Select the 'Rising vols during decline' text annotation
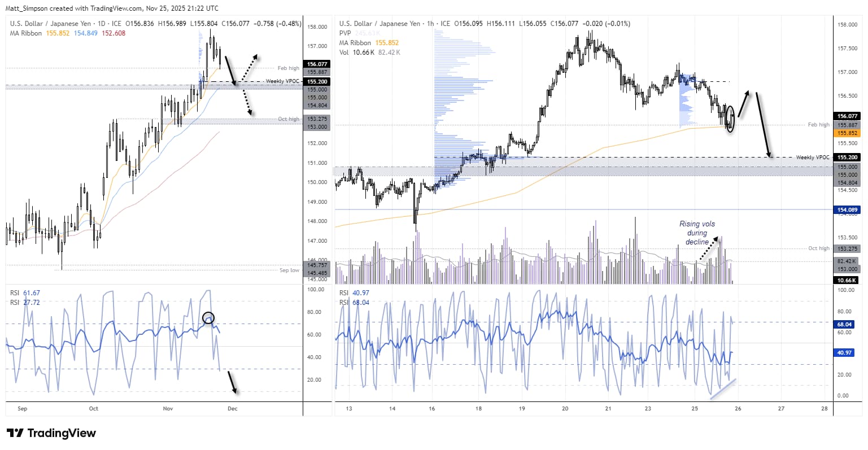This screenshot has height=450, width=868. (x=697, y=232)
